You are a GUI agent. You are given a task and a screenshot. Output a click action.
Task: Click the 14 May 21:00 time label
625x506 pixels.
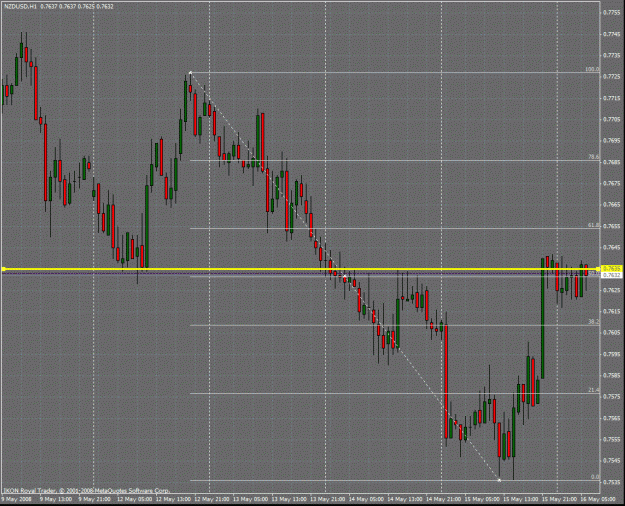click(x=444, y=499)
